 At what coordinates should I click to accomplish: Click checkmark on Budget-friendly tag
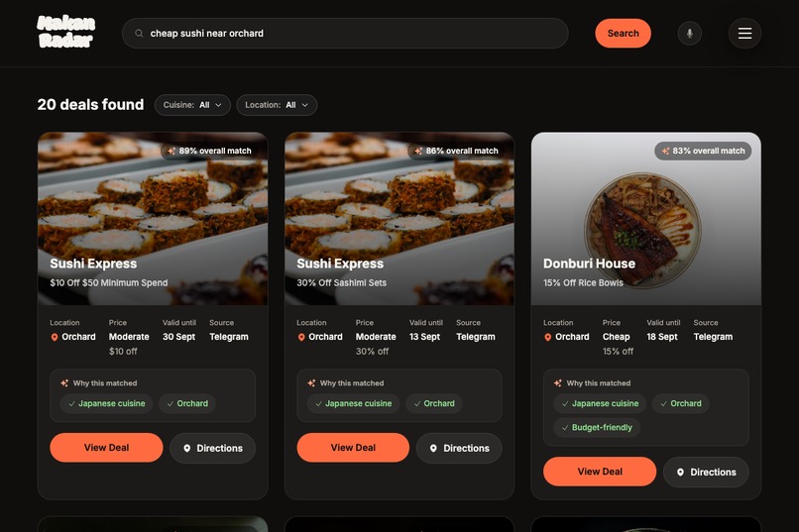565,428
